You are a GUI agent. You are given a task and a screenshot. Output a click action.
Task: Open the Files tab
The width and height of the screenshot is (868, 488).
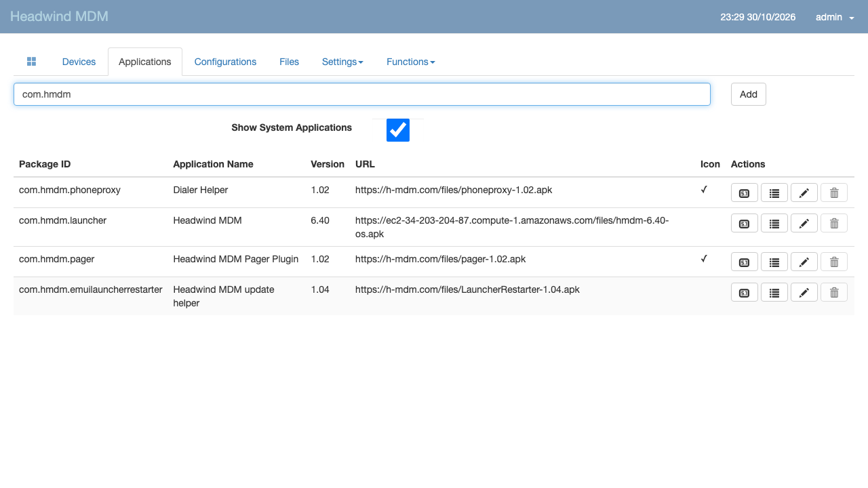coord(289,62)
